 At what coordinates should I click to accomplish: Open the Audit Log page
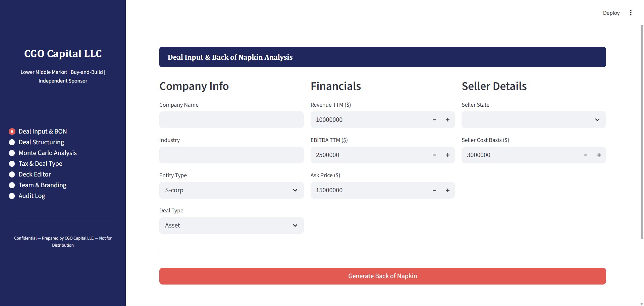point(12,196)
